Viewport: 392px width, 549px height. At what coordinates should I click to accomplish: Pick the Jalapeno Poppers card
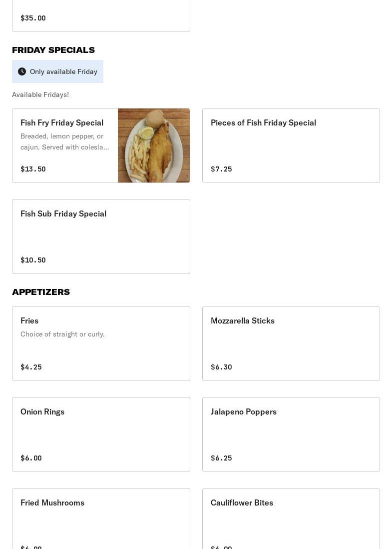(x=291, y=434)
